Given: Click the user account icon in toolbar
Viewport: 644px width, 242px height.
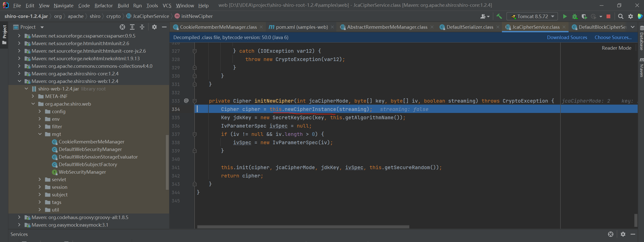Looking at the screenshot, I should click(485, 16).
